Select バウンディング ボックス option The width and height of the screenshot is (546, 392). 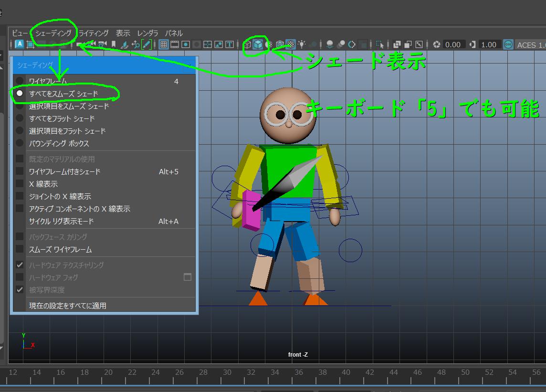tap(20, 143)
